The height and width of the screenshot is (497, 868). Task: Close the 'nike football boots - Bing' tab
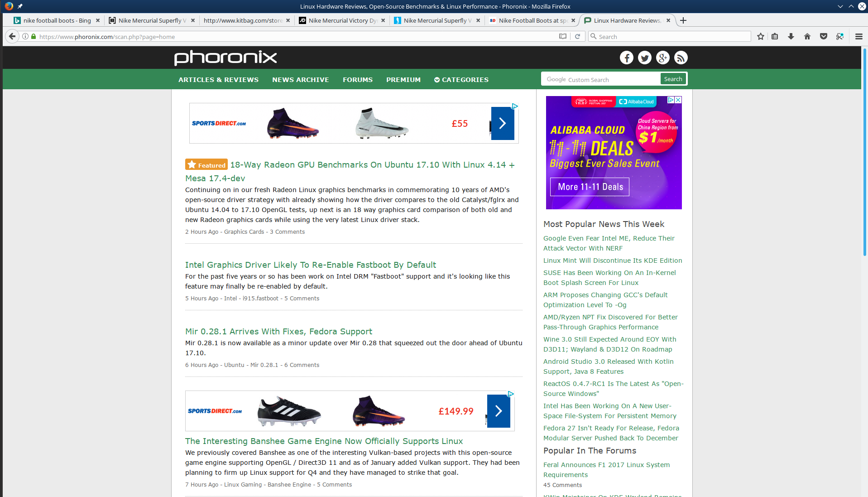point(98,20)
